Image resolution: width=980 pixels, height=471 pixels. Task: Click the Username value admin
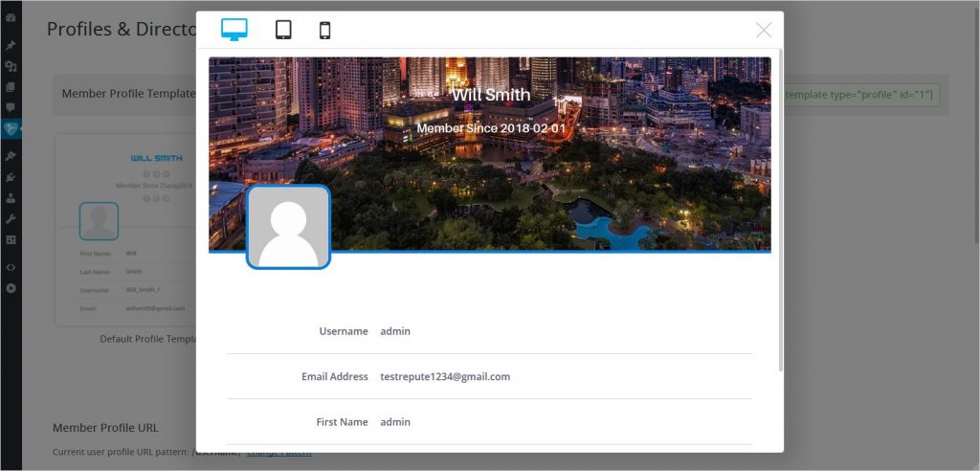(x=395, y=331)
